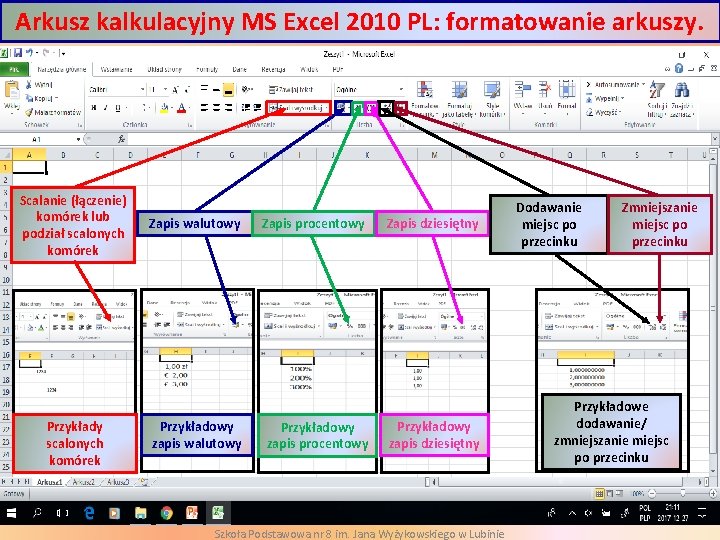Open Excel Help question mark
This screenshot has height=540, width=720.
pos(679,69)
